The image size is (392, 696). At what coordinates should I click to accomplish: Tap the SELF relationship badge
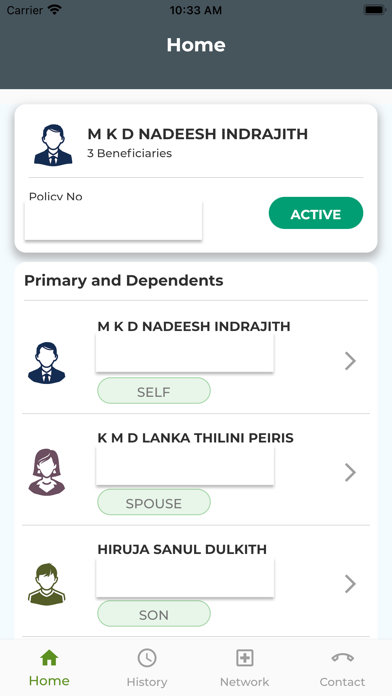point(154,391)
